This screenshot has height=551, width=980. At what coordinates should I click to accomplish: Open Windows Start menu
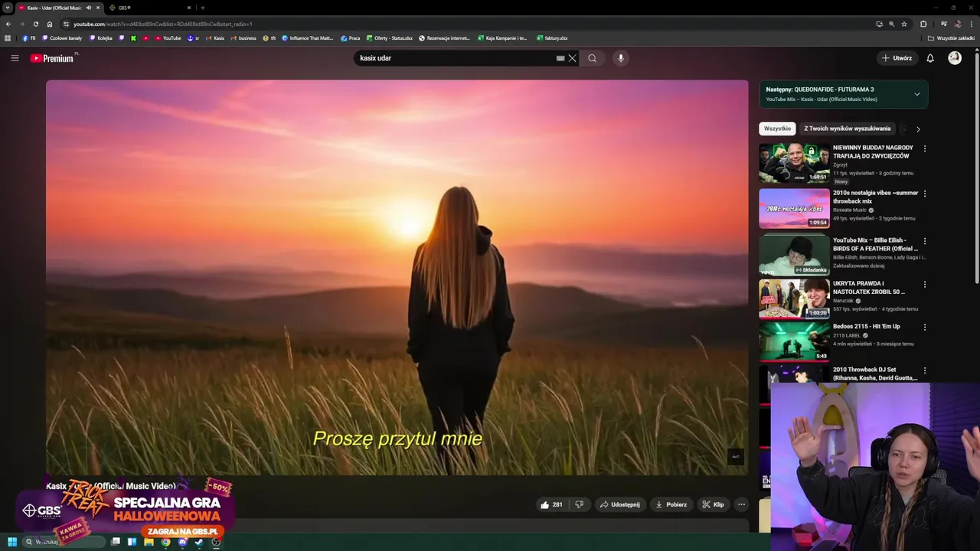pos(11,542)
